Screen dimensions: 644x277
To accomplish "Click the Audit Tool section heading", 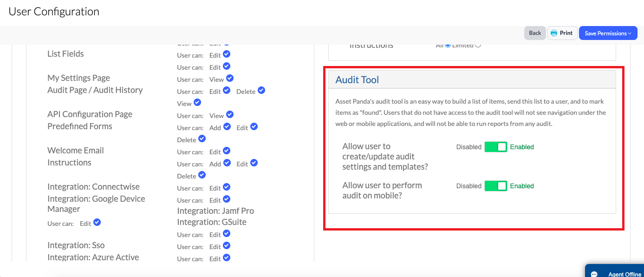I will pos(357,80).
